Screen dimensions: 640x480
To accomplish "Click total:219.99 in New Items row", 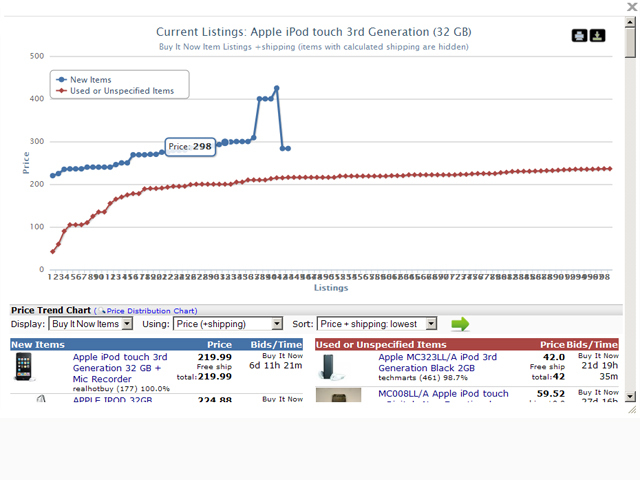I will [x=204, y=377].
